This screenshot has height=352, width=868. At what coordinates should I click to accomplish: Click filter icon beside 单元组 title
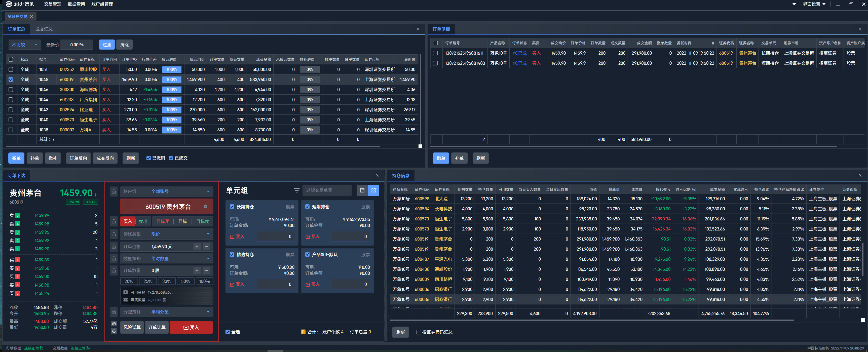296,190
